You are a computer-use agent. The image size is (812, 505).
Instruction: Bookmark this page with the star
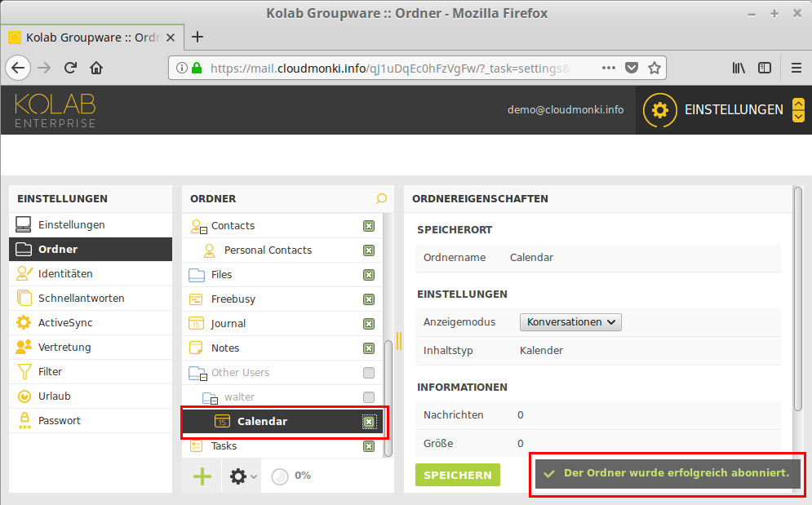pos(654,68)
